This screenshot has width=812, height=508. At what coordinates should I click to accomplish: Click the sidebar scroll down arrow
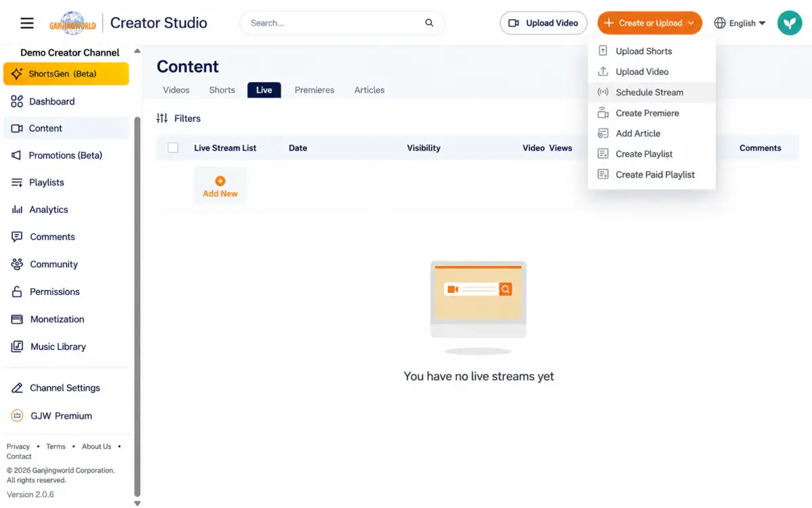pyautogui.click(x=137, y=503)
